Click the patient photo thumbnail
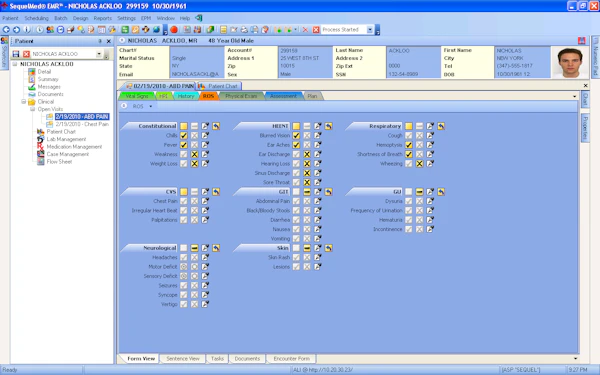The width and height of the screenshot is (600, 375). [570, 63]
